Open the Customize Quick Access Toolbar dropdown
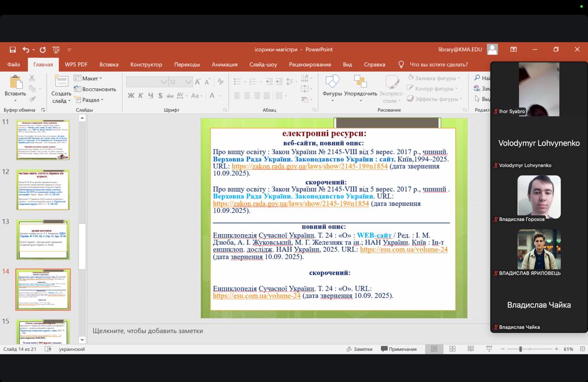 pos(69,50)
